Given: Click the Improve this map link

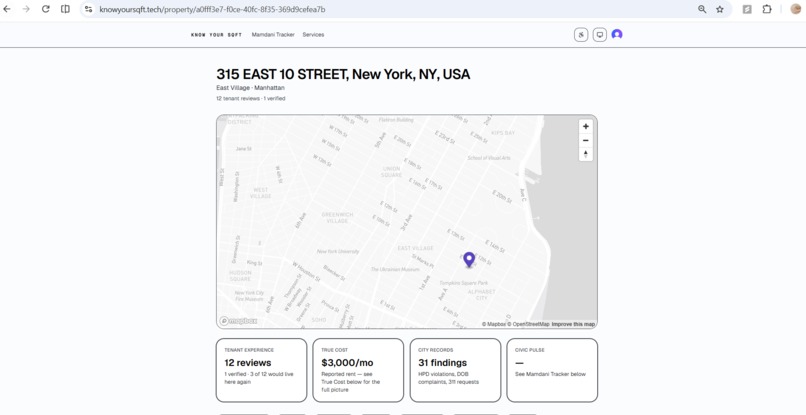Looking at the screenshot, I should click(x=573, y=324).
